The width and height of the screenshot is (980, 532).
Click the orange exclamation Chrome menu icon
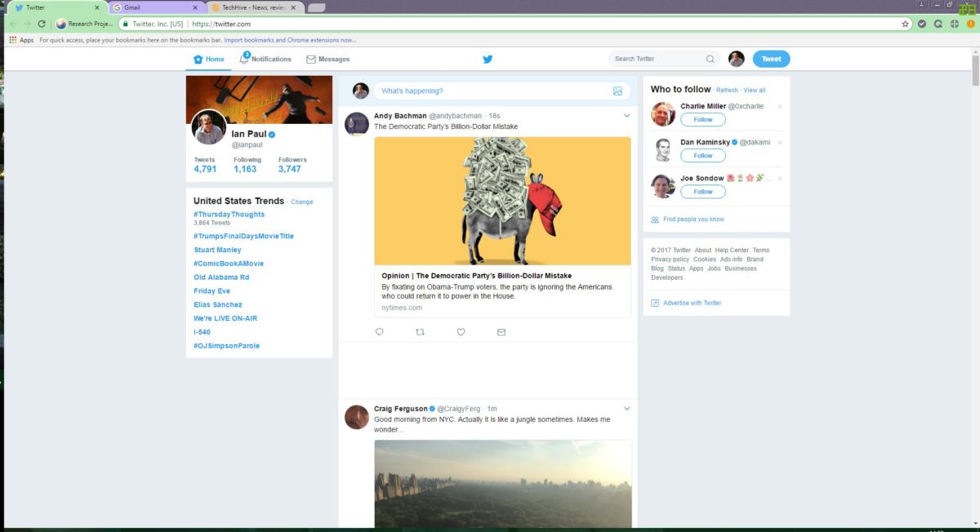point(970,24)
